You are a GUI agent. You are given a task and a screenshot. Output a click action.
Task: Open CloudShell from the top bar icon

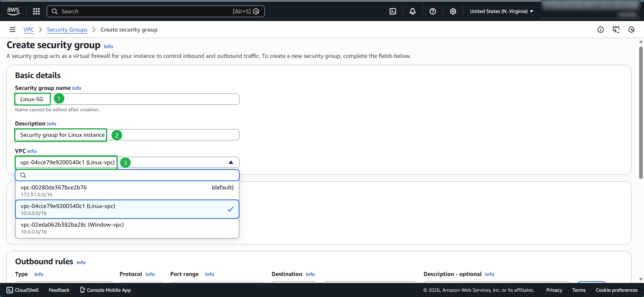[x=393, y=11]
